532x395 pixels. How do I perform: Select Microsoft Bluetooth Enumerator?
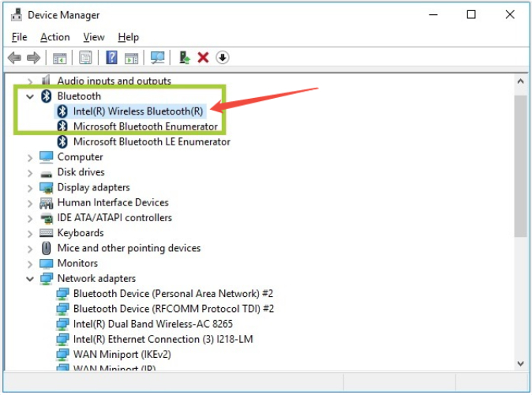145,126
